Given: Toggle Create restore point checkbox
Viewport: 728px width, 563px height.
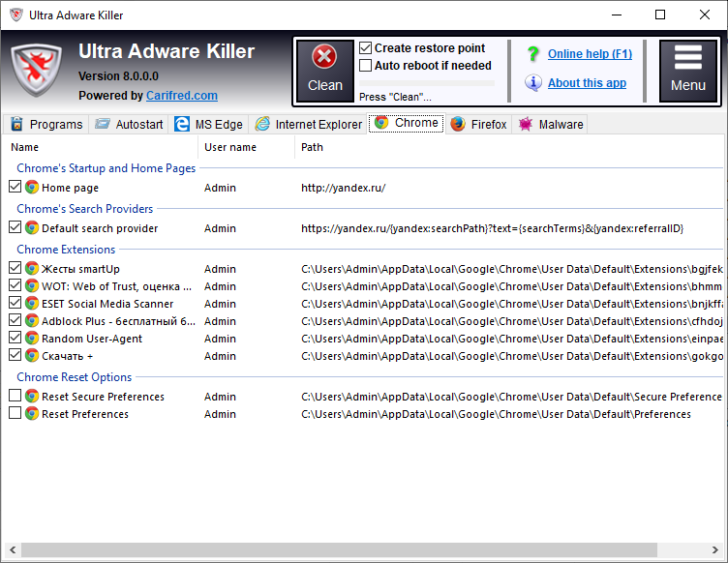Looking at the screenshot, I should pos(365,47).
